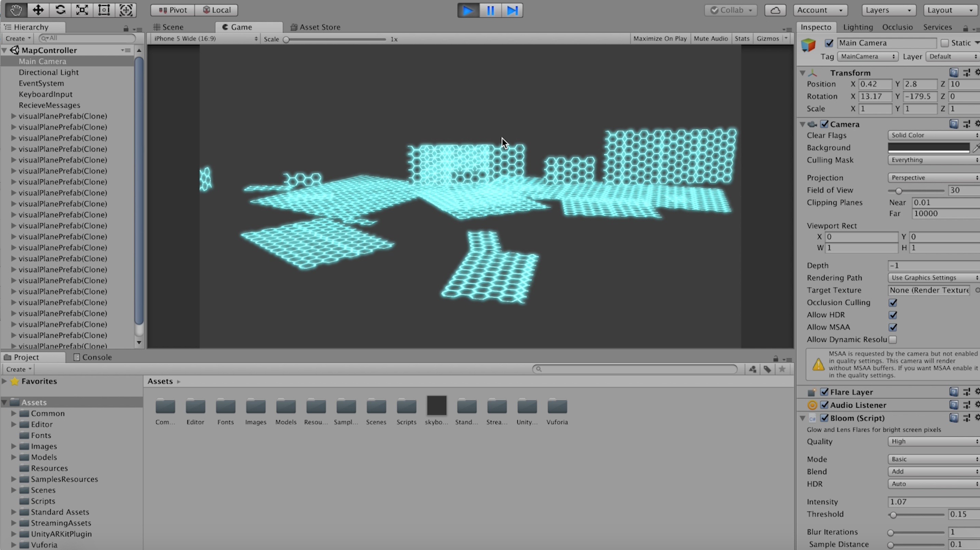Open the Clear Flags dropdown

[x=933, y=135]
